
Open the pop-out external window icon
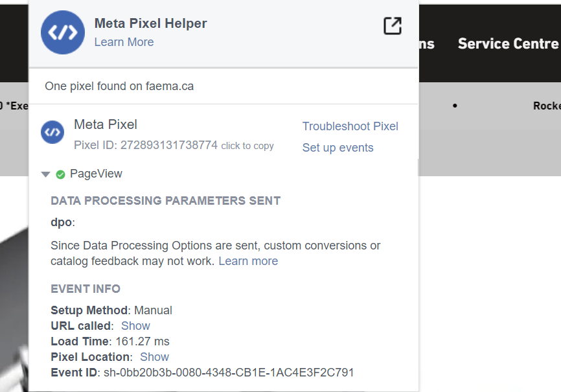point(393,26)
